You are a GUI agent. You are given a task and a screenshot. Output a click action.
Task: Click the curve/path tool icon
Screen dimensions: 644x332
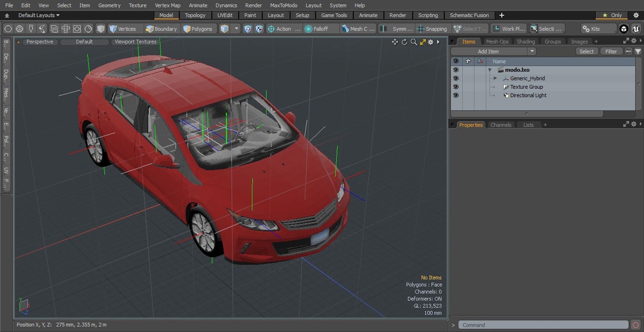click(42, 29)
